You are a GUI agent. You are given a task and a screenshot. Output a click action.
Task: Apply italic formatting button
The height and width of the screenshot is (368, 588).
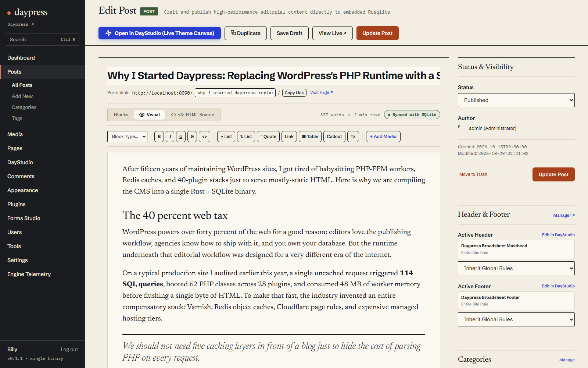[170, 137]
